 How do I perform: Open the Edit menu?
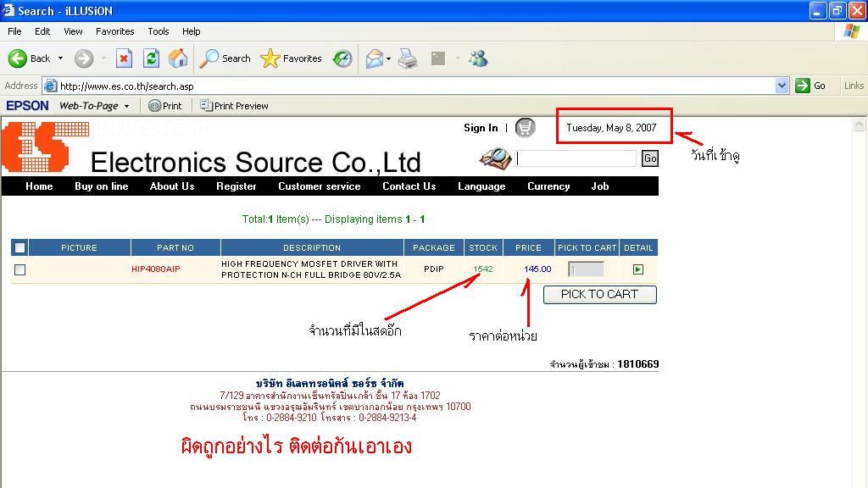click(x=42, y=31)
